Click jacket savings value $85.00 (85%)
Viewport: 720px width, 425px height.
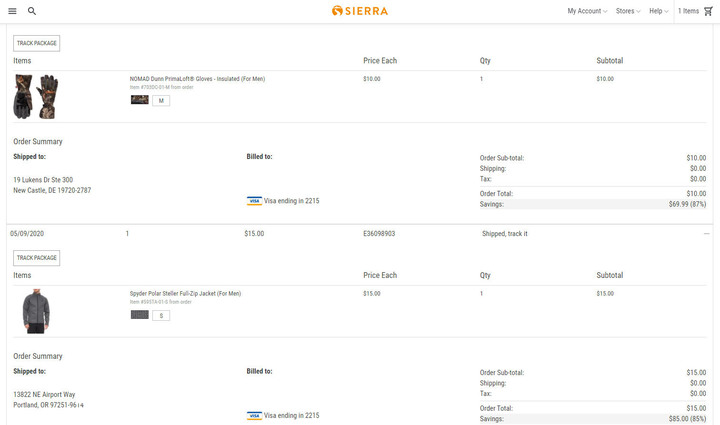(x=687, y=419)
